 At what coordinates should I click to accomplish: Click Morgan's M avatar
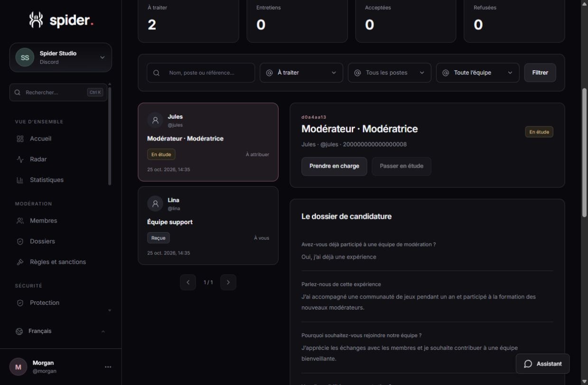coord(19,367)
